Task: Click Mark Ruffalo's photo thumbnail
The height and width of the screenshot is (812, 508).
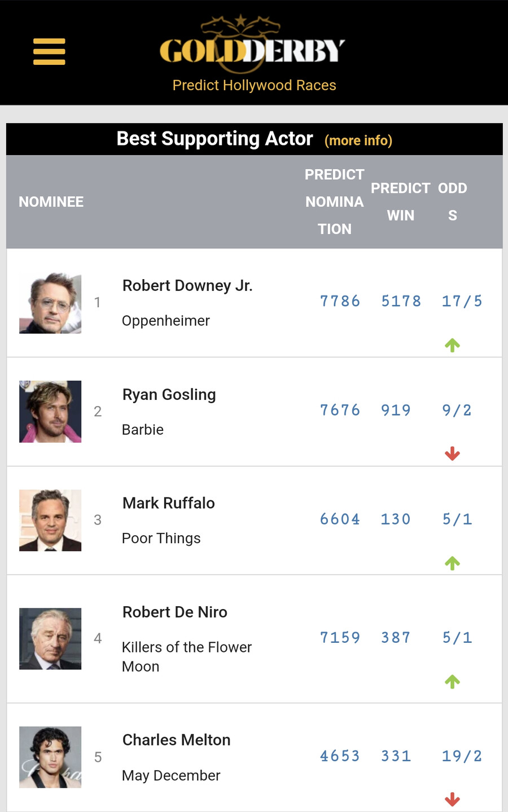Action: pos(50,520)
